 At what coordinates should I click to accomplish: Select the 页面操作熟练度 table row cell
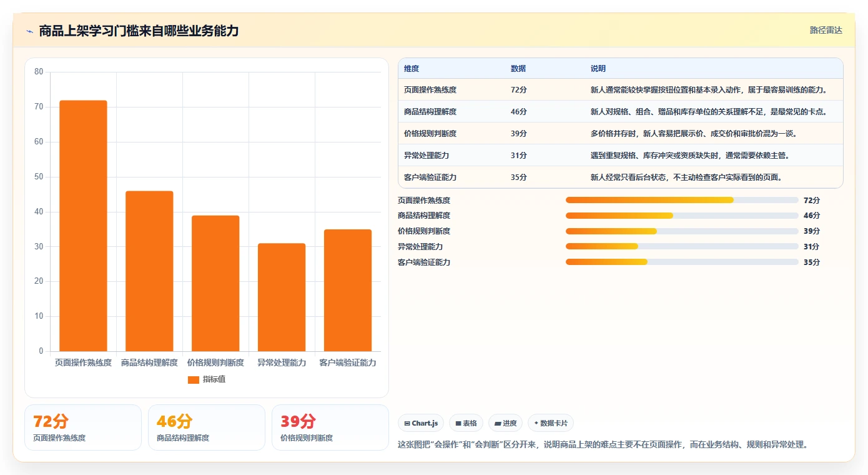pos(430,90)
